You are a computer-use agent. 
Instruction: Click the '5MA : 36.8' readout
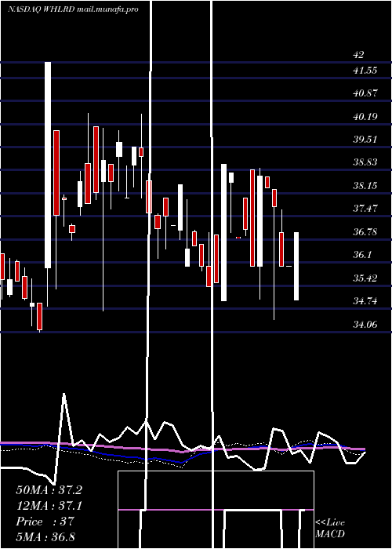[45, 536]
